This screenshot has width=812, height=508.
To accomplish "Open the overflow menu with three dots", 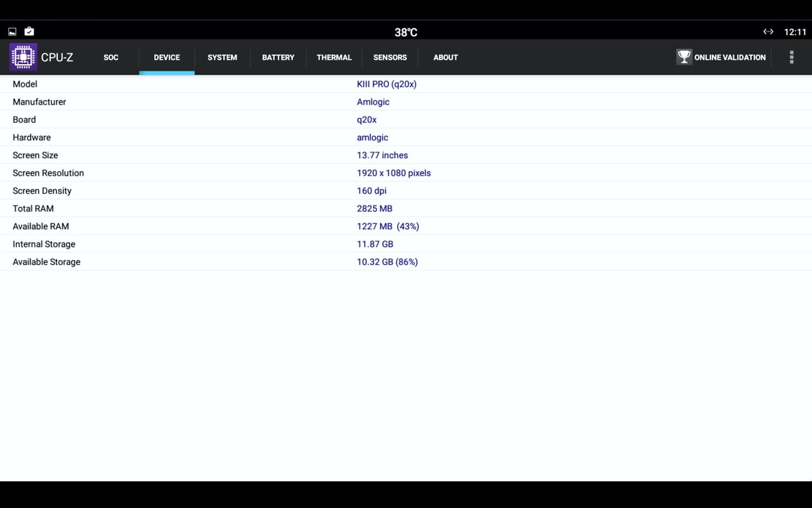I will 791,57.
